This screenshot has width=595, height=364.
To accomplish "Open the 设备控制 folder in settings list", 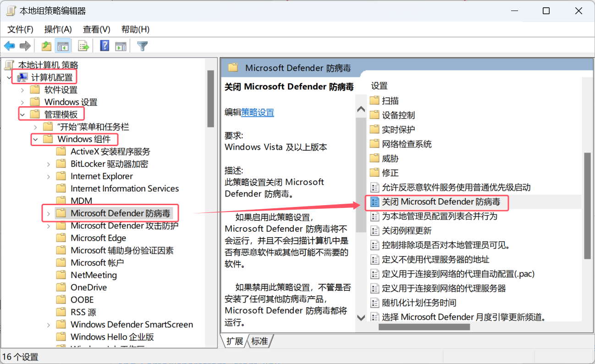I will click(x=398, y=115).
